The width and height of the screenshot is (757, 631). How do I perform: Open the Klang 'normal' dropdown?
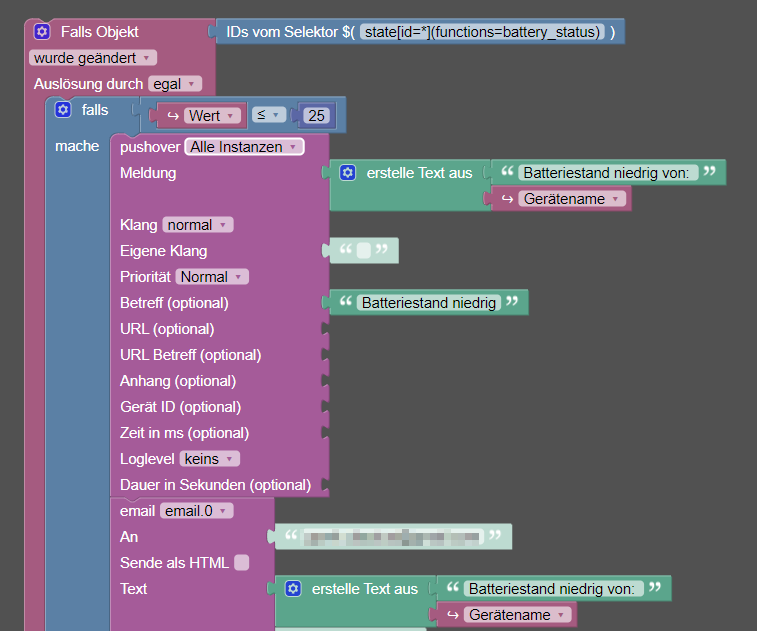[x=198, y=225]
